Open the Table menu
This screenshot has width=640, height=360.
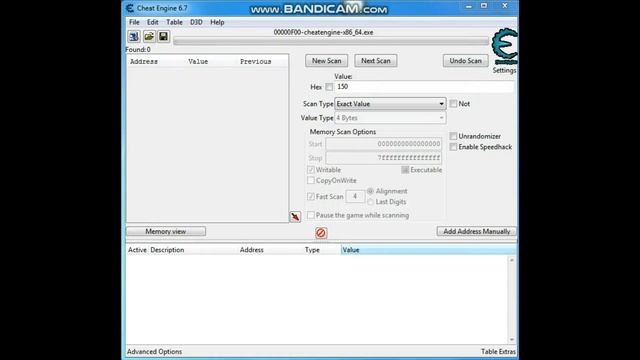[174, 22]
